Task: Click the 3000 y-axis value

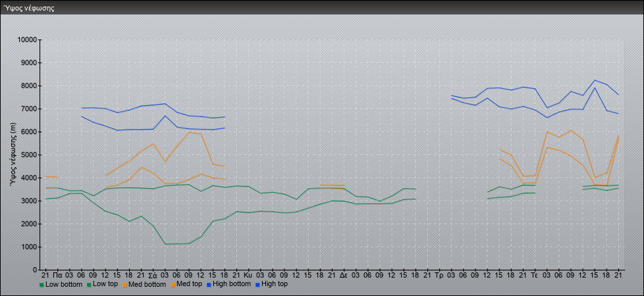Action: point(29,201)
